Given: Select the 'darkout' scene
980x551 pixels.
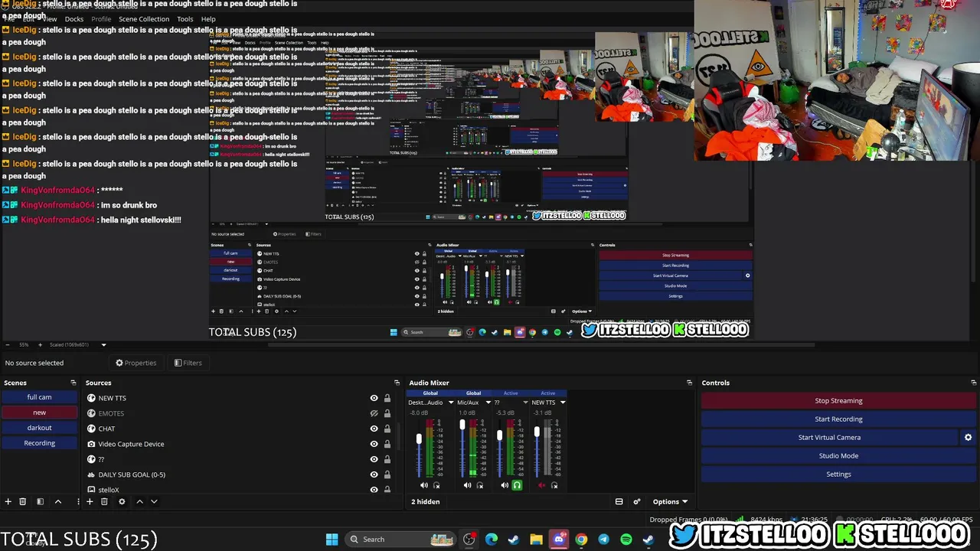Looking at the screenshot, I should 39,428.
